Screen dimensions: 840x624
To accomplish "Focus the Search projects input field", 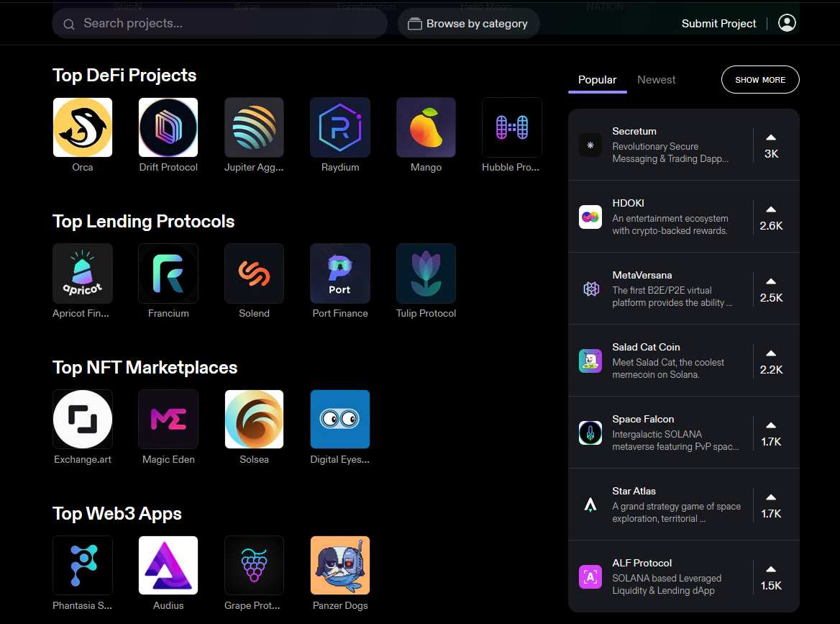I will pos(219,24).
